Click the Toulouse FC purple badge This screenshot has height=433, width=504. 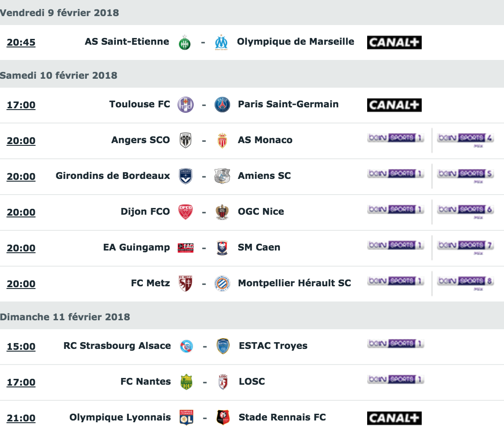click(186, 105)
